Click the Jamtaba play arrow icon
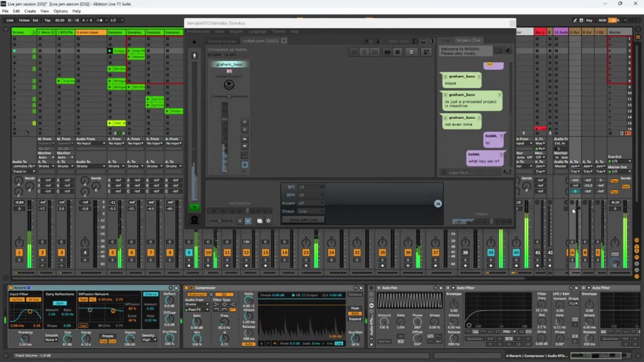The image size is (644, 362). 195,42
